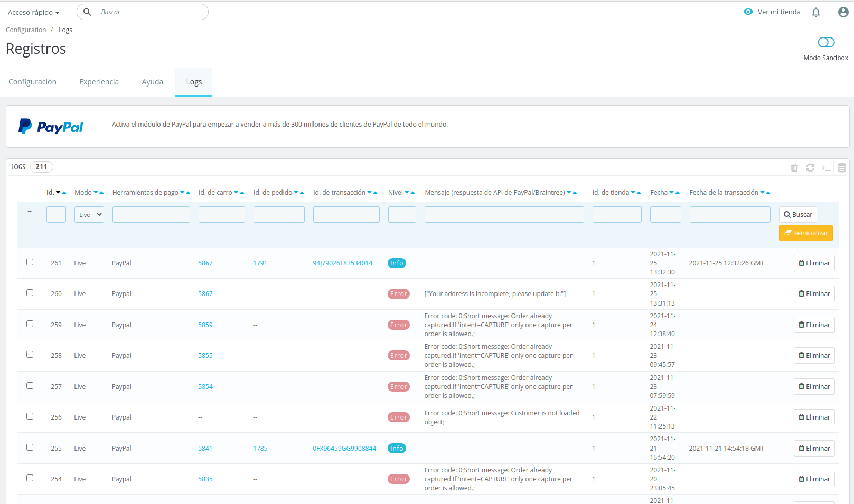Screen dimensions: 854x504
Task: Toggle the Modo Sandbox switch
Action: [826, 42]
